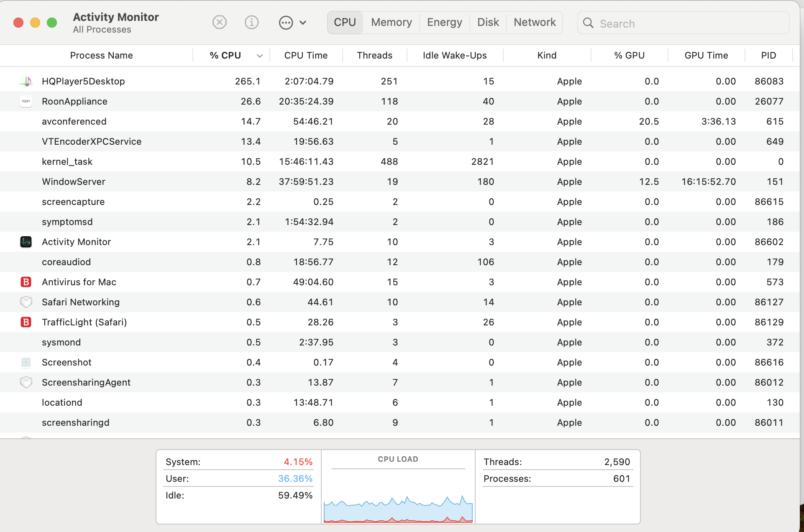
Task: Click the PID value 86083
Action: point(769,81)
